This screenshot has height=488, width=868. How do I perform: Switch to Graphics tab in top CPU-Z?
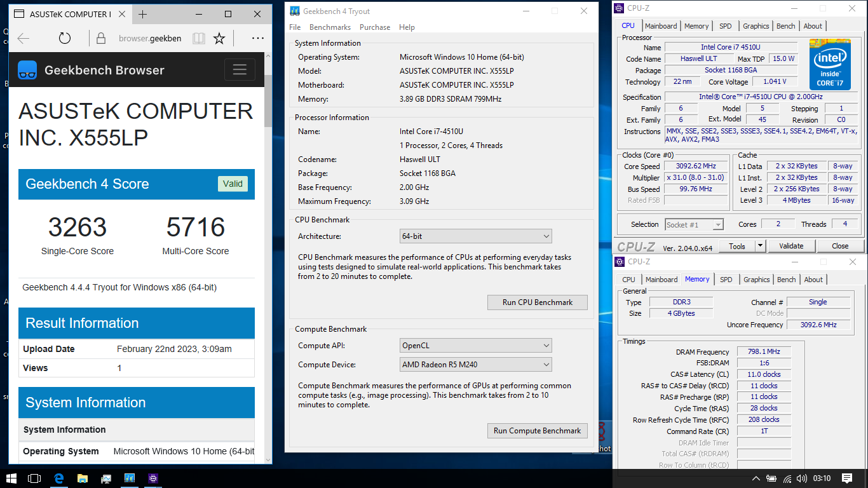tap(756, 26)
